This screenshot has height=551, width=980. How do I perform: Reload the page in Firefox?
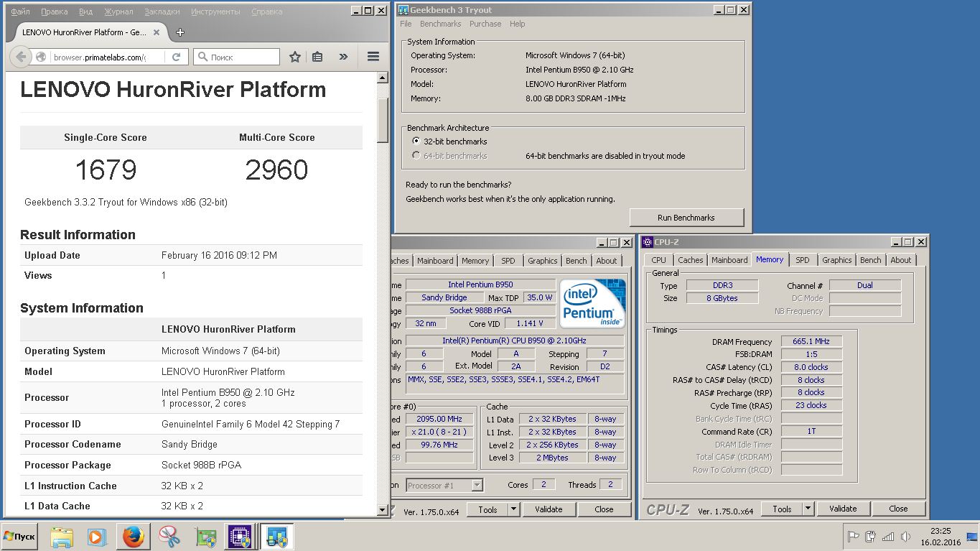click(x=176, y=57)
